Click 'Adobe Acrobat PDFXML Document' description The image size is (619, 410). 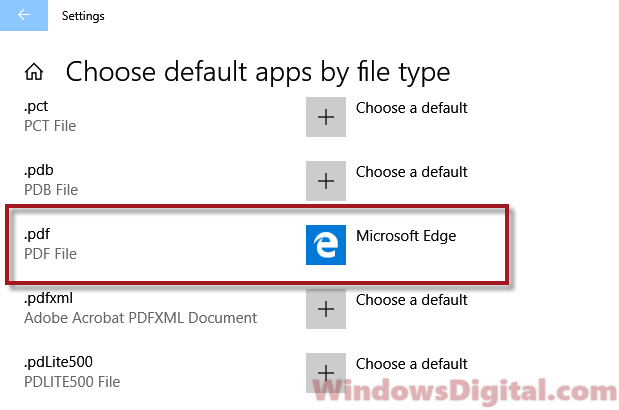click(141, 318)
